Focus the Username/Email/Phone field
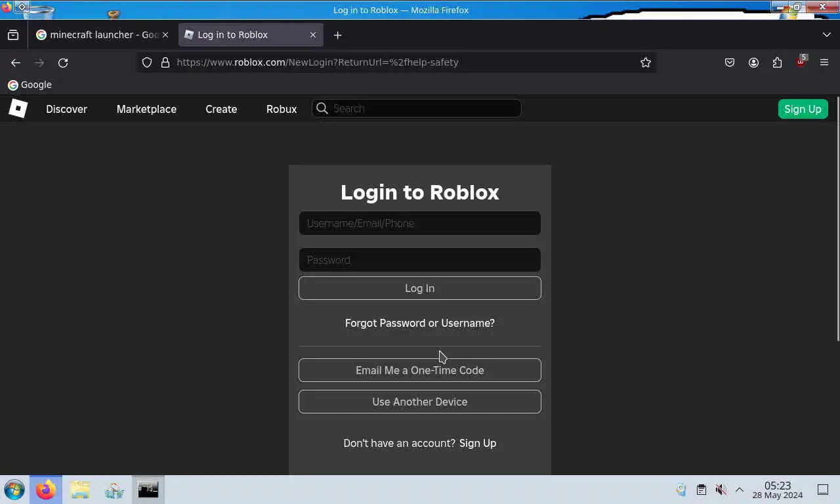840x504 pixels. pyautogui.click(x=420, y=223)
